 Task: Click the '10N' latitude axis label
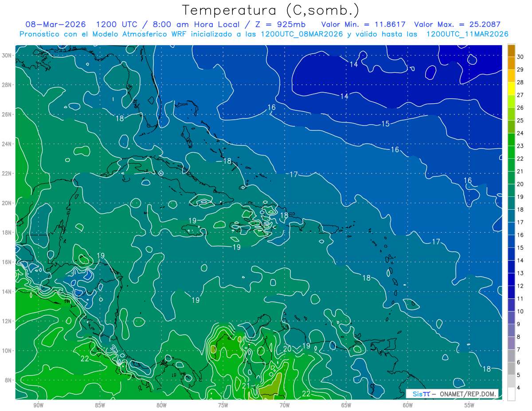[7, 350]
